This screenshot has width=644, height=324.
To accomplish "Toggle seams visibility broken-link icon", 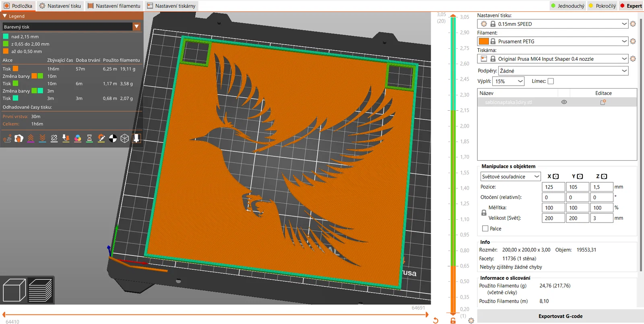I will click(x=54, y=138).
